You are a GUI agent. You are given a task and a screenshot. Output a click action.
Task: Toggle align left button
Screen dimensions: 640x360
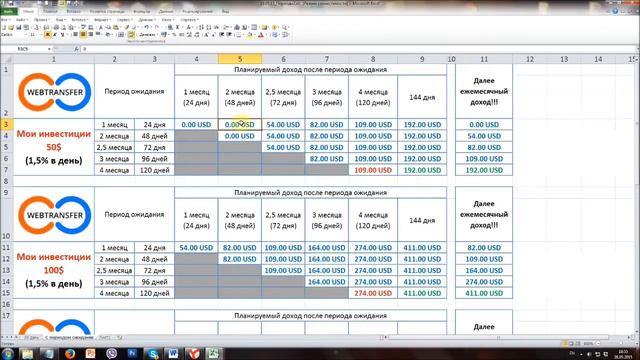[x=76, y=34]
